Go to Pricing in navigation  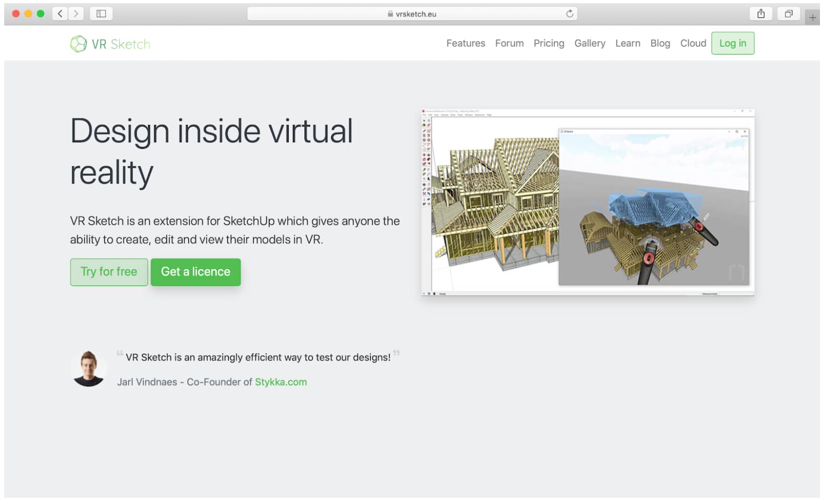(x=549, y=43)
